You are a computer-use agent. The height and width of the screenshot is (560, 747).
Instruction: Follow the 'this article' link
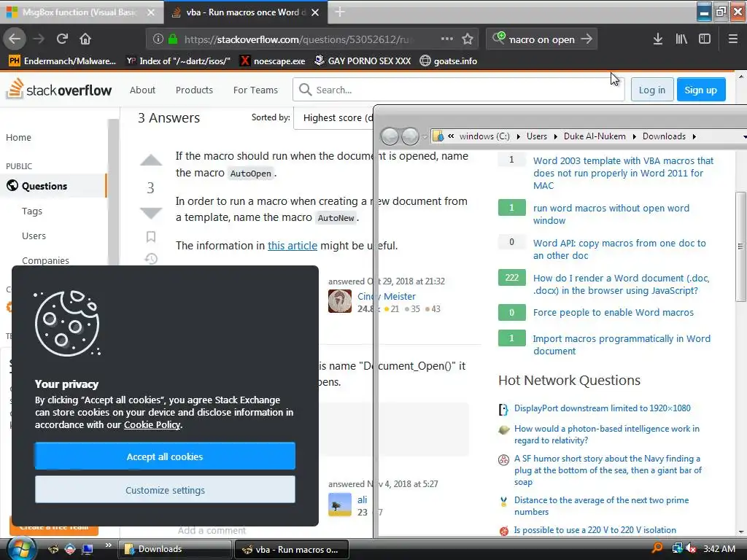[x=292, y=246]
